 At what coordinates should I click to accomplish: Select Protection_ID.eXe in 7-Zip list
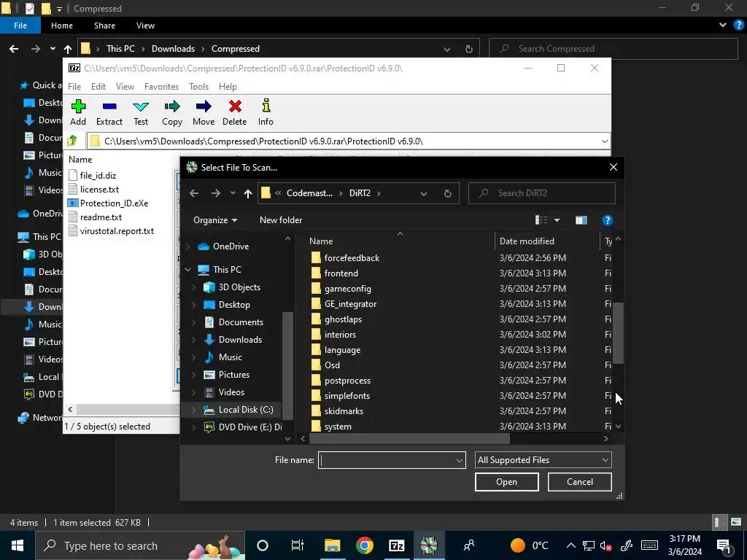click(114, 203)
